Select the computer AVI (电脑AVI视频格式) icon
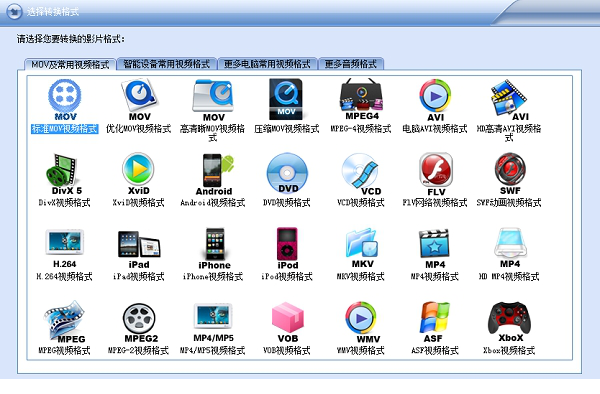This screenshot has height=394, width=600. [435, 100]
